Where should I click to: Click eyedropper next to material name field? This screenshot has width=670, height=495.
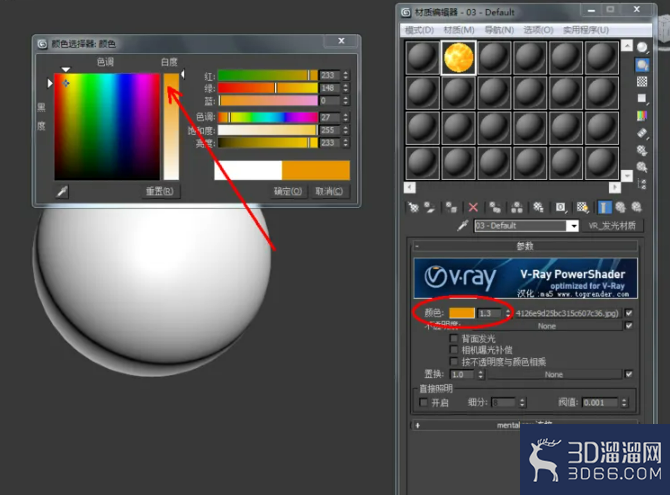tap(463, 225)
